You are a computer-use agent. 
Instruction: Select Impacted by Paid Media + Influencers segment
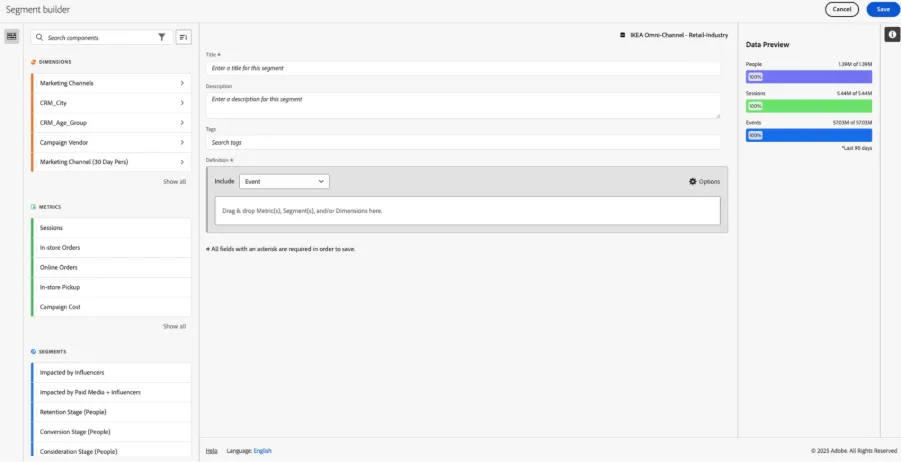click(x=111, y=392)
